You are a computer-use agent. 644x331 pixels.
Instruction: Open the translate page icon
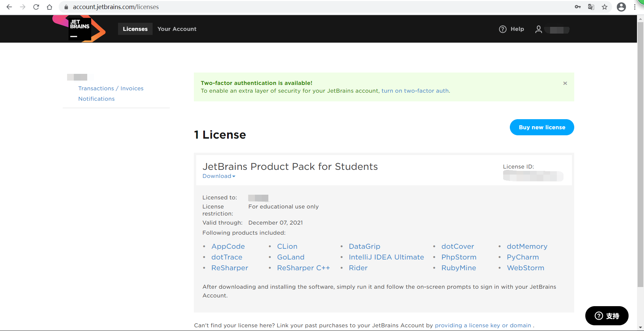tap(591, 7)
